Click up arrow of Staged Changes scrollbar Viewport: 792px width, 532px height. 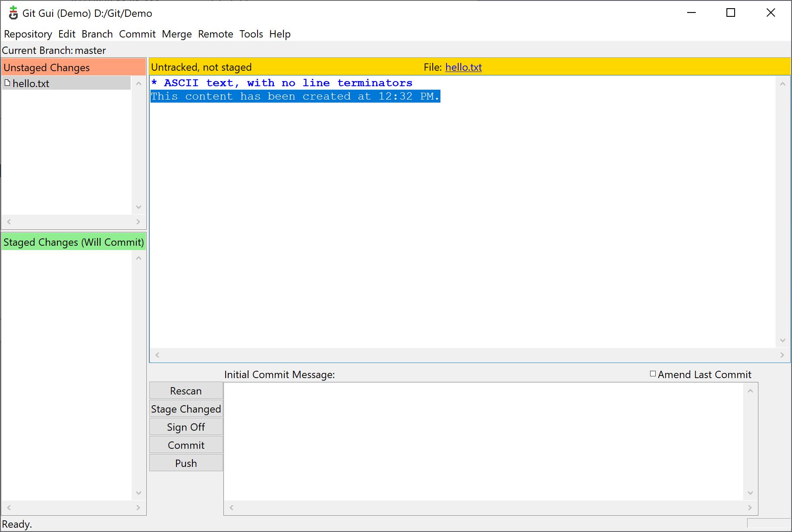[138, 258]
